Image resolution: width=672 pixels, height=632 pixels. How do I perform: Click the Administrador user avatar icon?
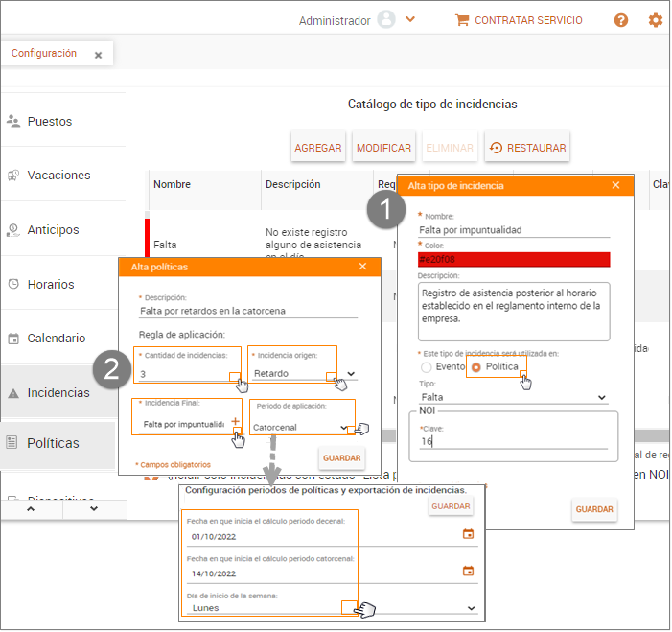tap(386, 20)
